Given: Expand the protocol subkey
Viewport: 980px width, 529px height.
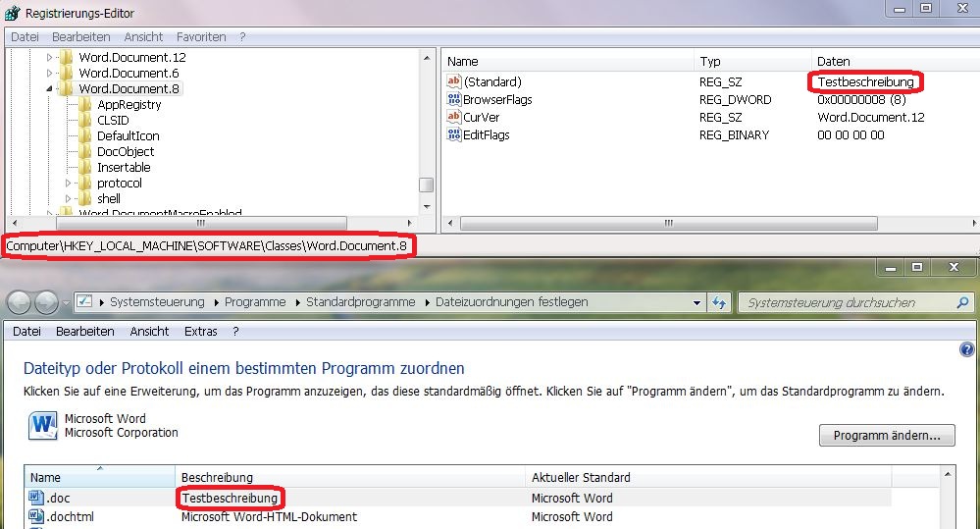Looking at the screenshot, I should (68, 183).
